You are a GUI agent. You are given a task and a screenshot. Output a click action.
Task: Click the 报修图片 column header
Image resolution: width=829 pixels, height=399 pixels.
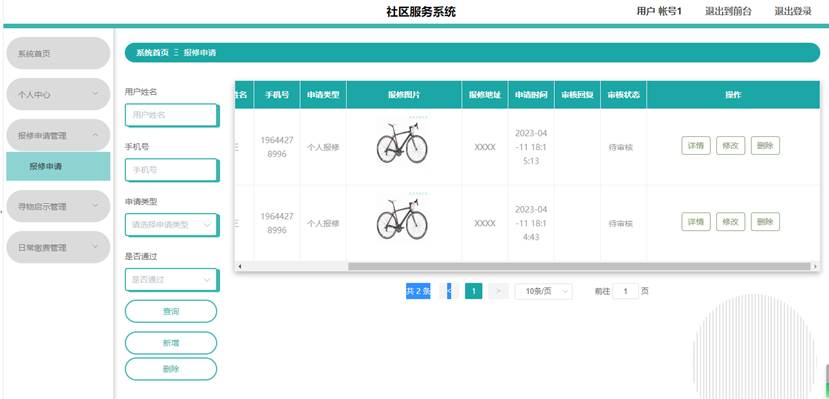(x=404, y=95)
